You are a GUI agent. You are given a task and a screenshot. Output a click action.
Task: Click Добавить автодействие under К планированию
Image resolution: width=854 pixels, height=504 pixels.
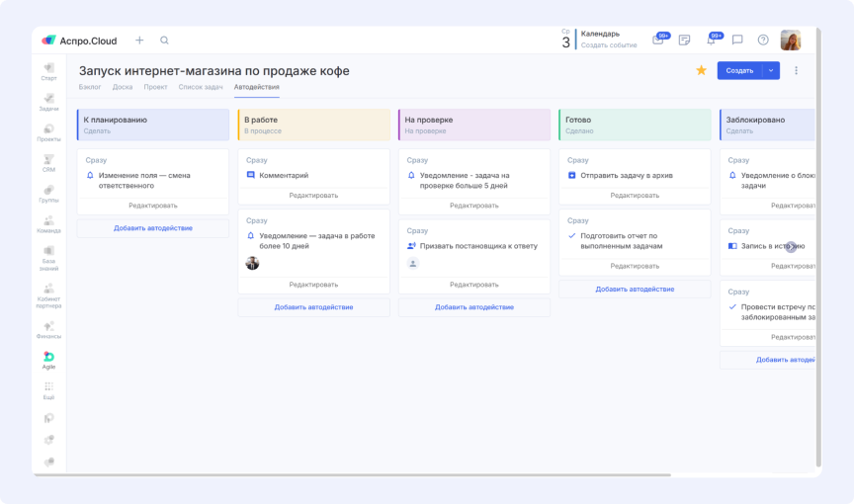coord(153,228)
